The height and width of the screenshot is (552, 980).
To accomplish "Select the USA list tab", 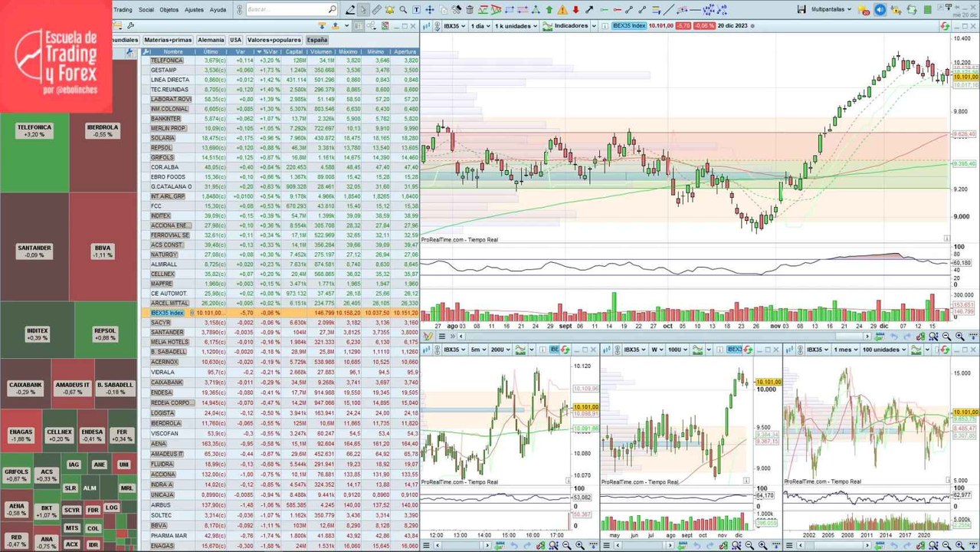I will tap(235, 40).
